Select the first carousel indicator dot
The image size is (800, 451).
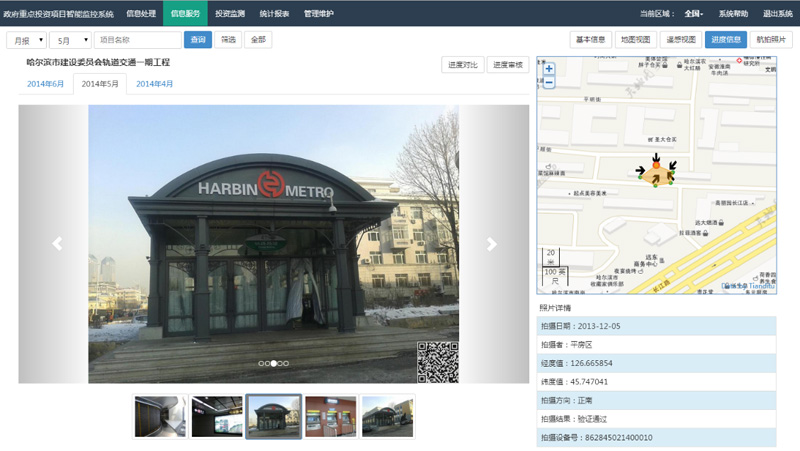[x=261, y=363]
